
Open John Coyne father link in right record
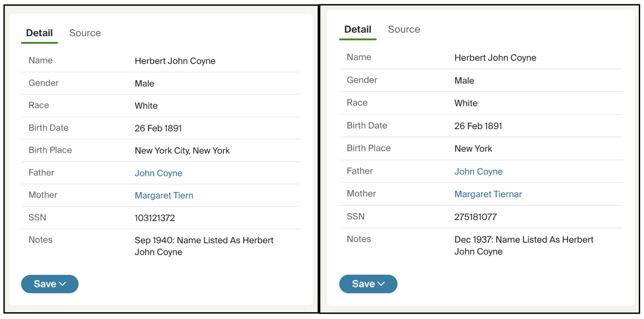click(x=478, y=171)
